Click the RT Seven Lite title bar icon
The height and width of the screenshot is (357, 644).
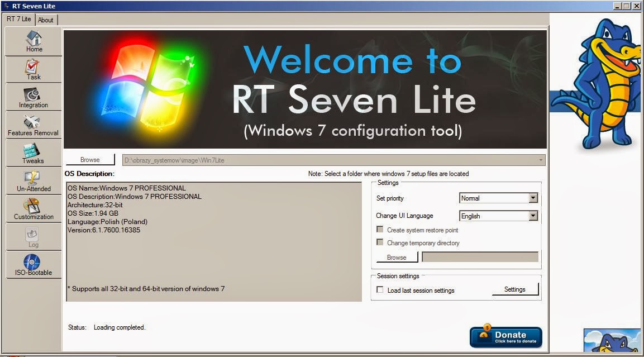click(6, 6)
